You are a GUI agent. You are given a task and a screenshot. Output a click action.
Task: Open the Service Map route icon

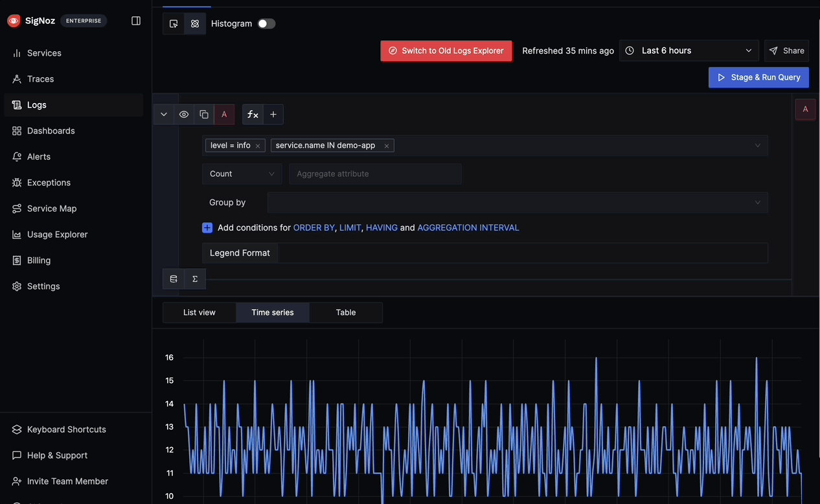[x=17, y=209]
